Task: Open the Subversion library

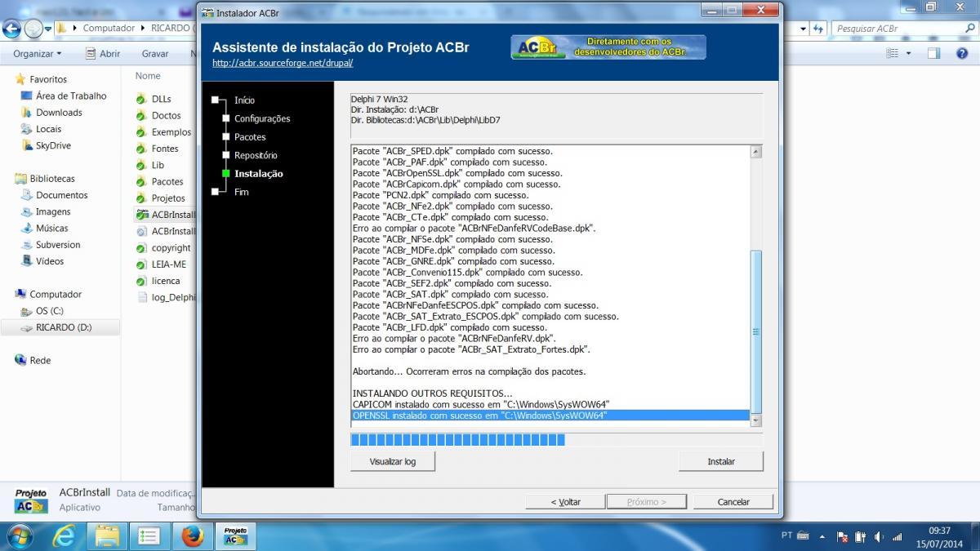Action: pos(58,244)
